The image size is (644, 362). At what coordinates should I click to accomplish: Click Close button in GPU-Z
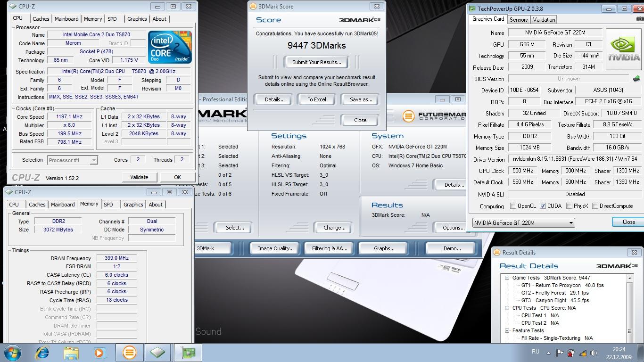pyautogui.click(x=628, y=222)
